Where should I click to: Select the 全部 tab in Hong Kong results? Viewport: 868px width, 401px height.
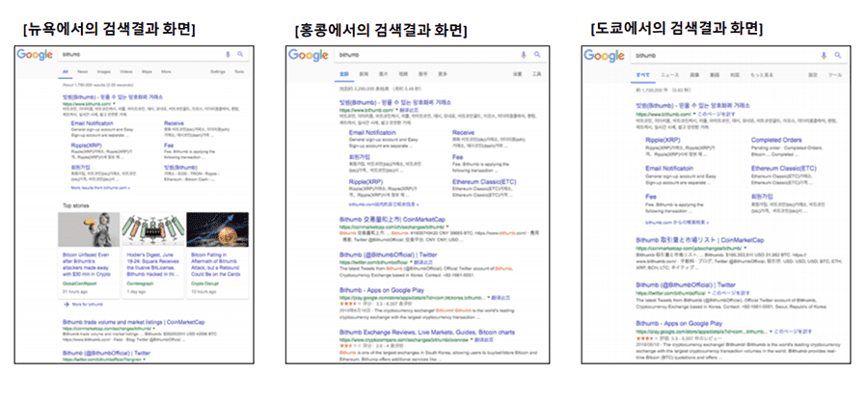(x=342, y=73)
